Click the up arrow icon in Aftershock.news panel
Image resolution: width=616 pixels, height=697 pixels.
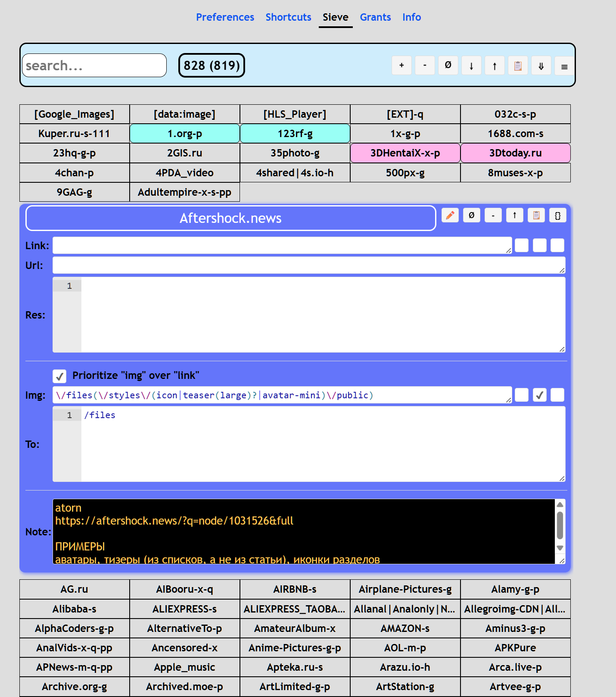click(515, 215)
